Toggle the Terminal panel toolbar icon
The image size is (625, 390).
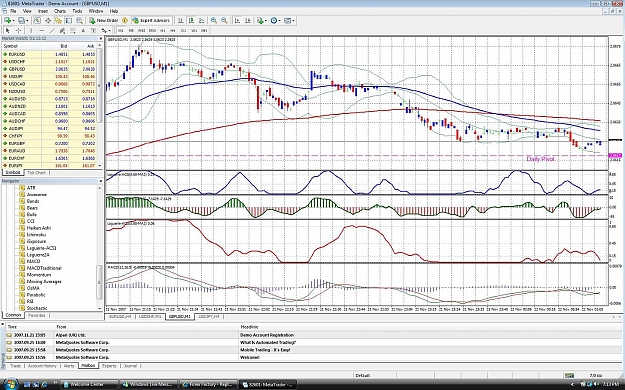tap(69, 20)
